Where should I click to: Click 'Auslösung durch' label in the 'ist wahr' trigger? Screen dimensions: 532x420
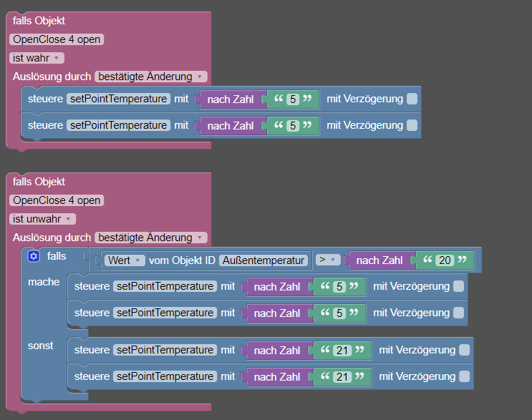pos(52,77)
